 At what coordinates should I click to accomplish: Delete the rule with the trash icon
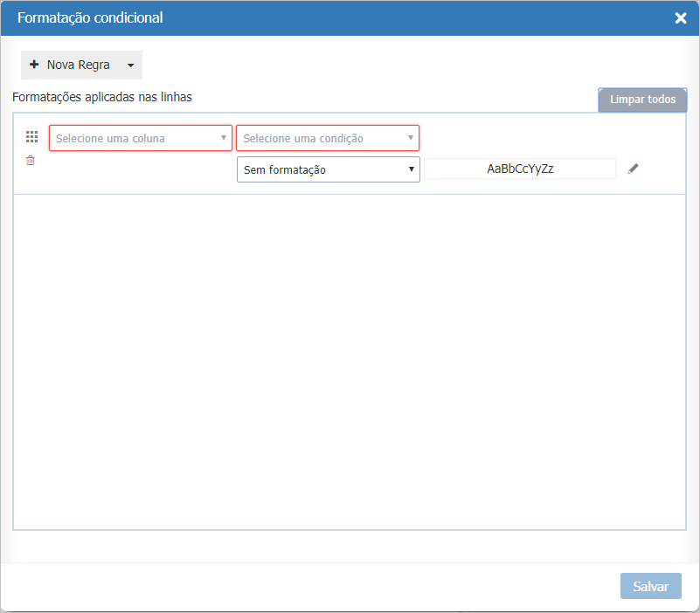tap(31, 161)
